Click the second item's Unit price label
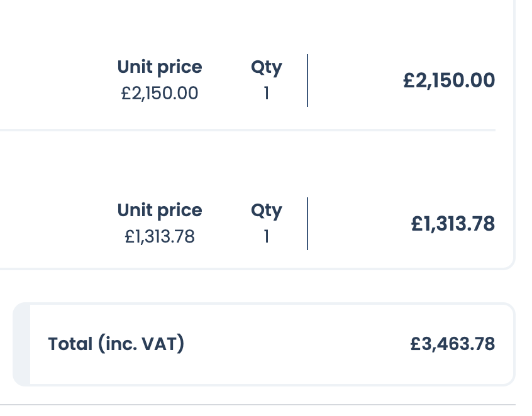This screenshot has height=416, width=532. click(x=160, y=211)
